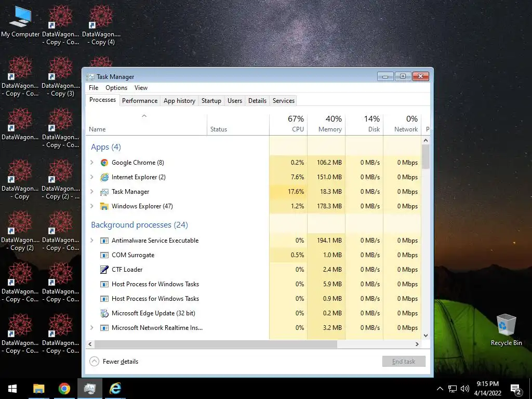The height and width of the screenshot is (399, 532).
Task: Switch to the Services tab
Action: [x=284, y=101]
